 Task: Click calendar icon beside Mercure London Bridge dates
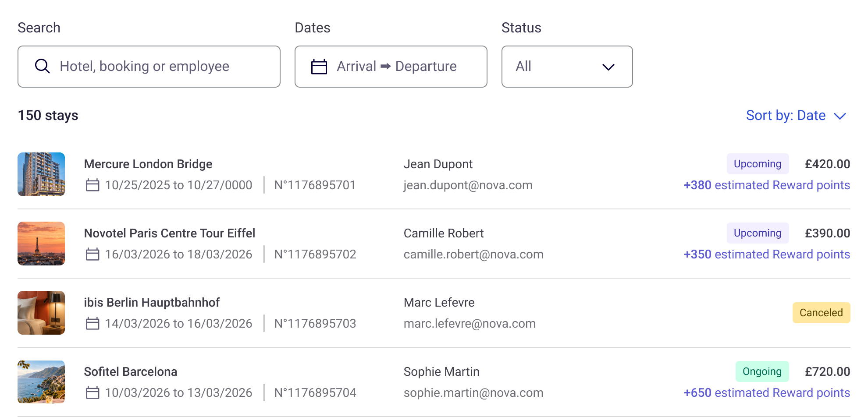point(92,185)
